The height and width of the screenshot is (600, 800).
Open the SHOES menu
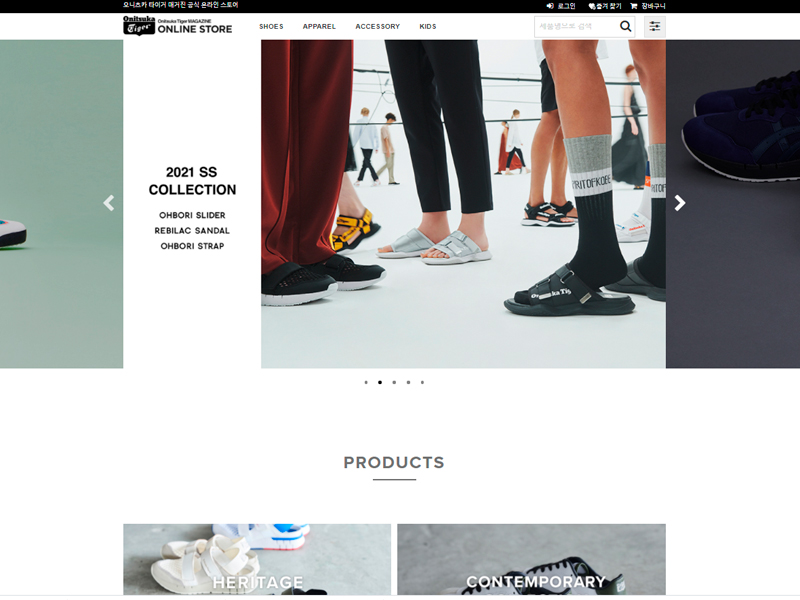[x=271, y=27]
